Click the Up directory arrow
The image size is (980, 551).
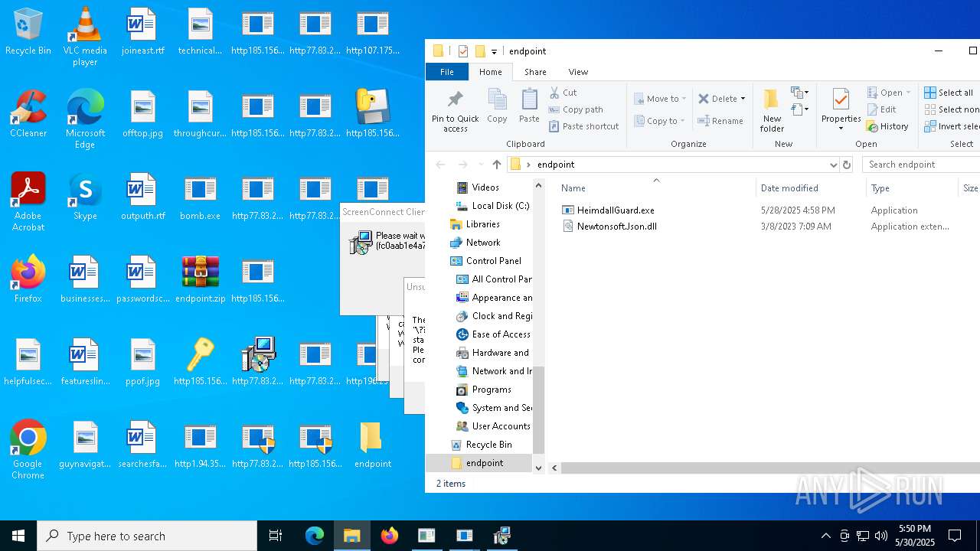click(497, 165)
